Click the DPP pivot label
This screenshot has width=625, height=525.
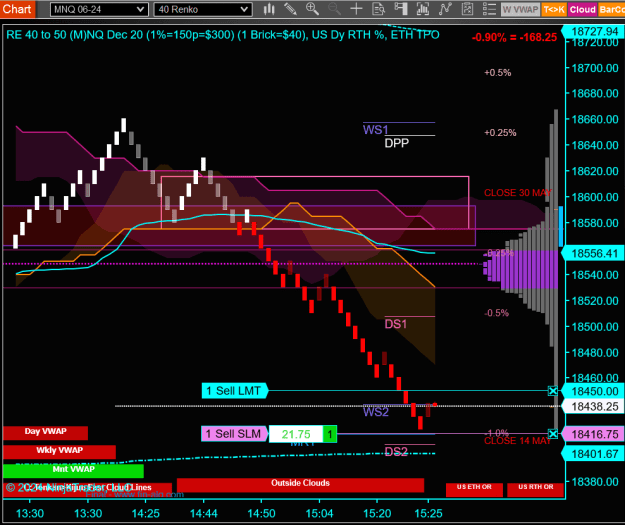pyautogui.click(x=397, y=143)
